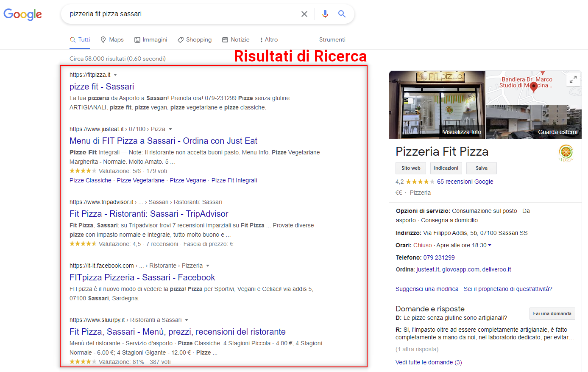Screen dimensions: 588x372
Task: Open Just Eat FIT Pizza menu result
Action: [163, 141]
